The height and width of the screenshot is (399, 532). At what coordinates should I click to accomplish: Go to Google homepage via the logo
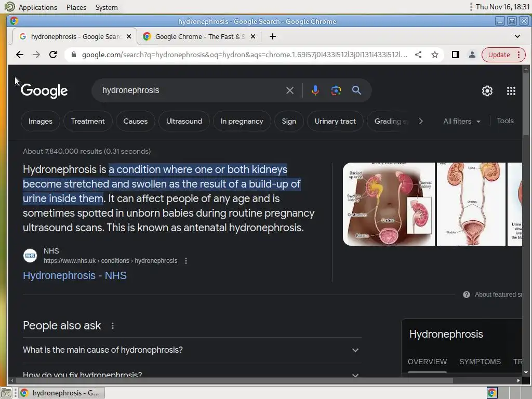(x=44, y=90)
